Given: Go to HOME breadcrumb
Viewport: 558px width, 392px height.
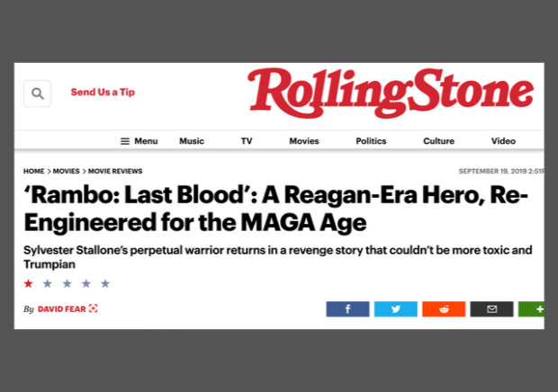Looking at the screenshot, I should [34, 172].
